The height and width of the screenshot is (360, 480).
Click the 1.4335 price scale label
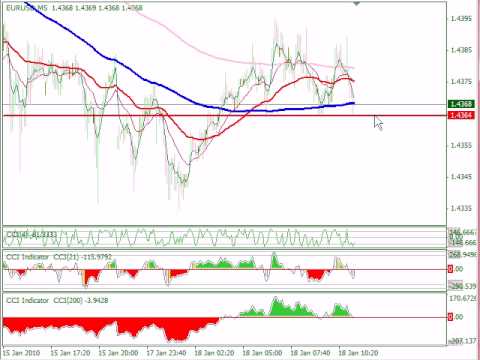(x=461, y=208)
